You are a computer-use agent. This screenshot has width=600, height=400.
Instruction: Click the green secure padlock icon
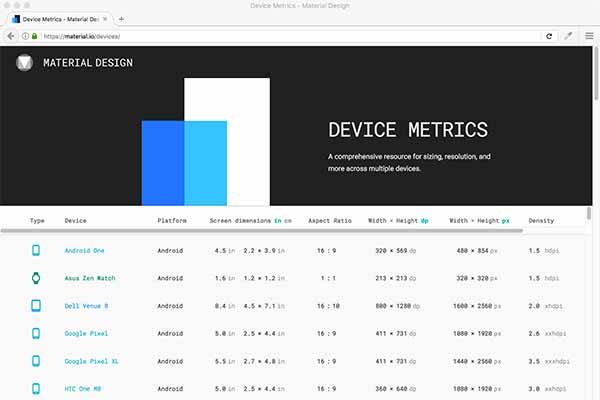point(34,36)
